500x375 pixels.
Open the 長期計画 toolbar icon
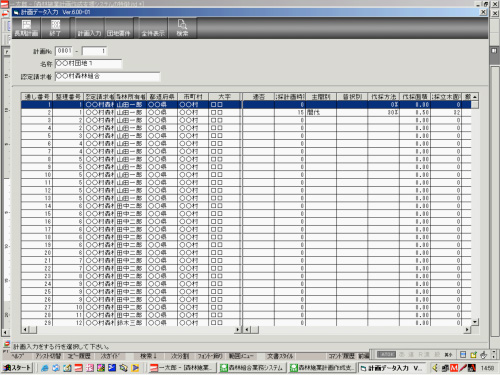(x=26, y=28)
